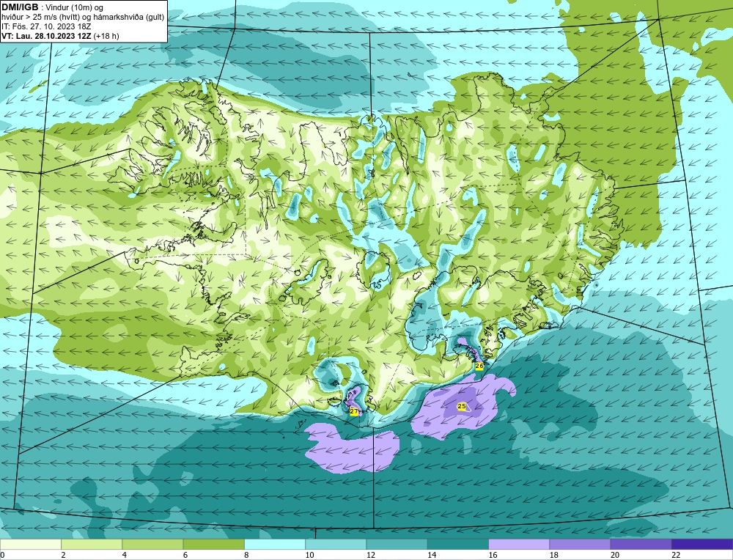Click legend scale value 8

click(246, 555)
